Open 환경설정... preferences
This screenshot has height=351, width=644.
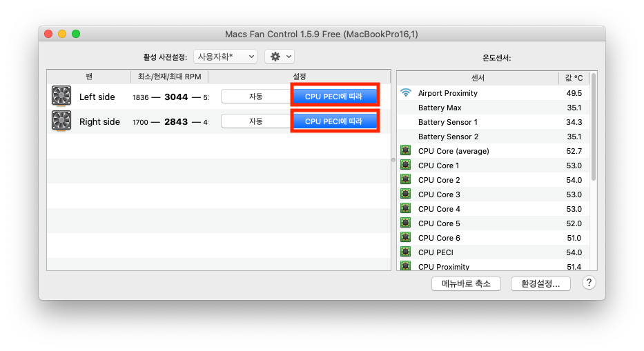[540, 283]
